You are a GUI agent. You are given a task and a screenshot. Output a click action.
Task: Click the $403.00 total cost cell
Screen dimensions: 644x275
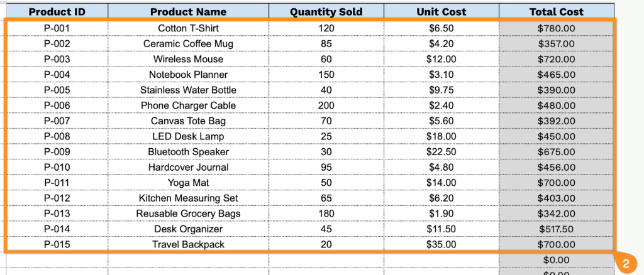(556, 198)
